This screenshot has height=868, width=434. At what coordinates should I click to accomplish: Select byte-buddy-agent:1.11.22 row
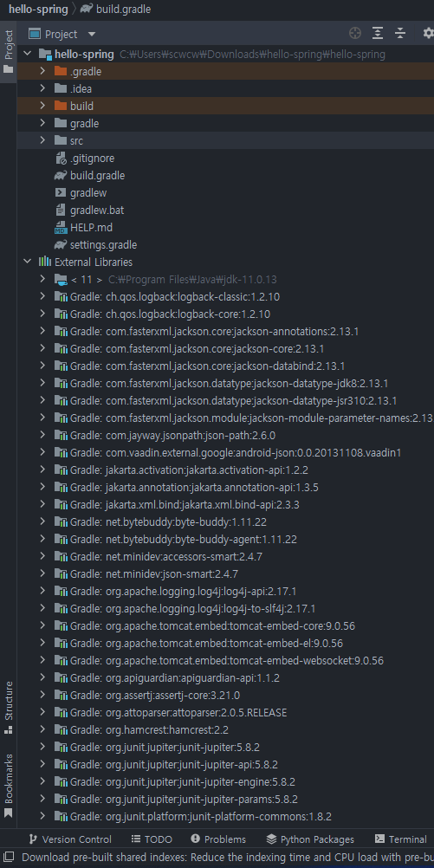(x=225, y=539)
